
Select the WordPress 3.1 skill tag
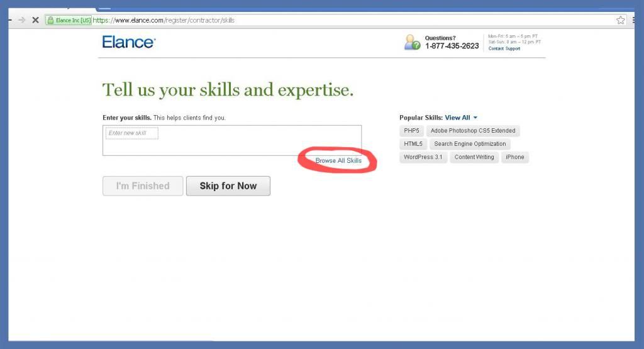[x=423, y=157]
